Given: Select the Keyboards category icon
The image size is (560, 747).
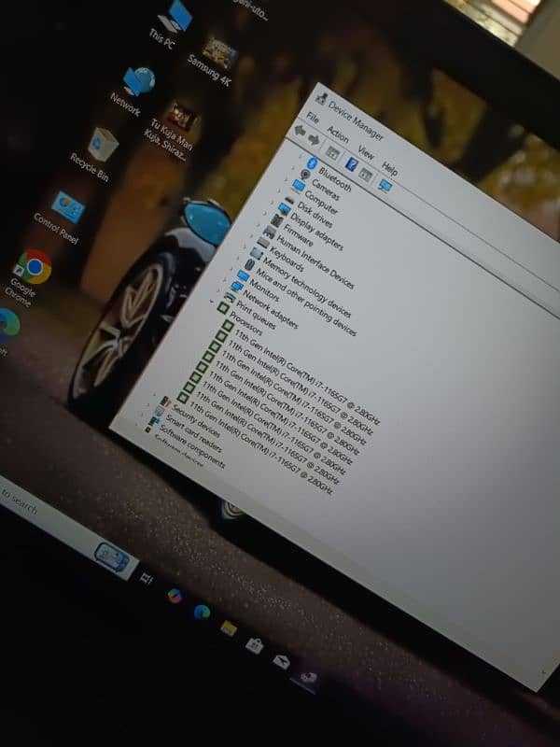Looking at the screenshot, I should pyautogui.click(x=263, y=243).
